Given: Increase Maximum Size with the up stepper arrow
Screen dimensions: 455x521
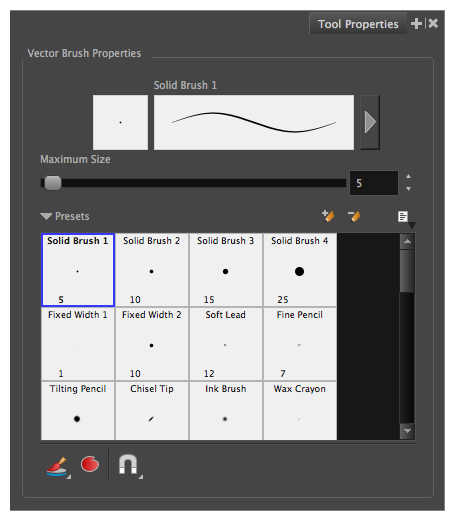Looking at the screenshot, I should pyautogui.click(x=408, y=176).
